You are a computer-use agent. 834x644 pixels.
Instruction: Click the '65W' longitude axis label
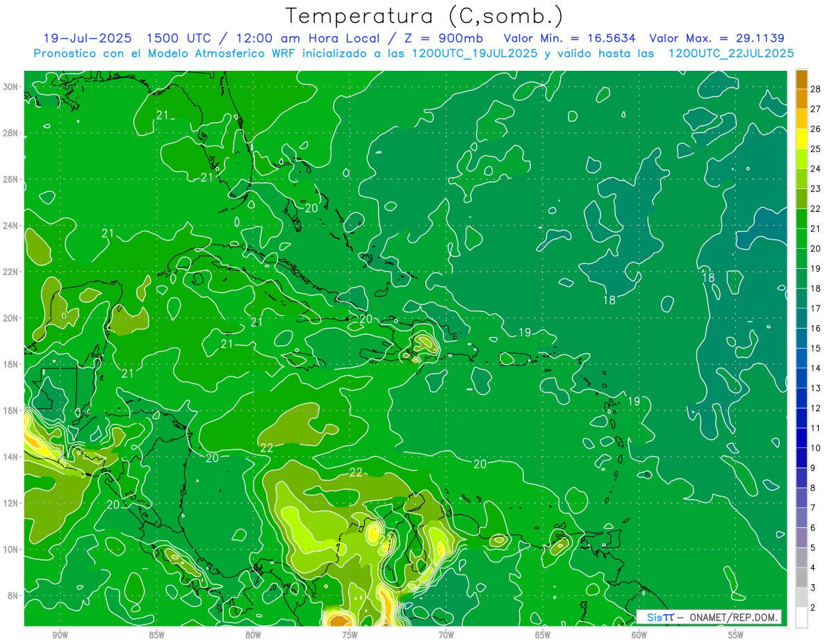543,635
